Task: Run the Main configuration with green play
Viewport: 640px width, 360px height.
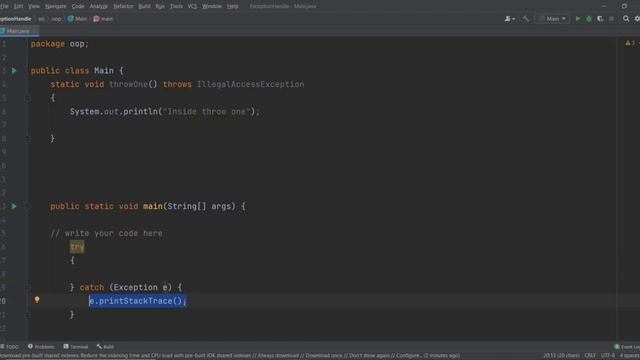Action: coord(578,19)
